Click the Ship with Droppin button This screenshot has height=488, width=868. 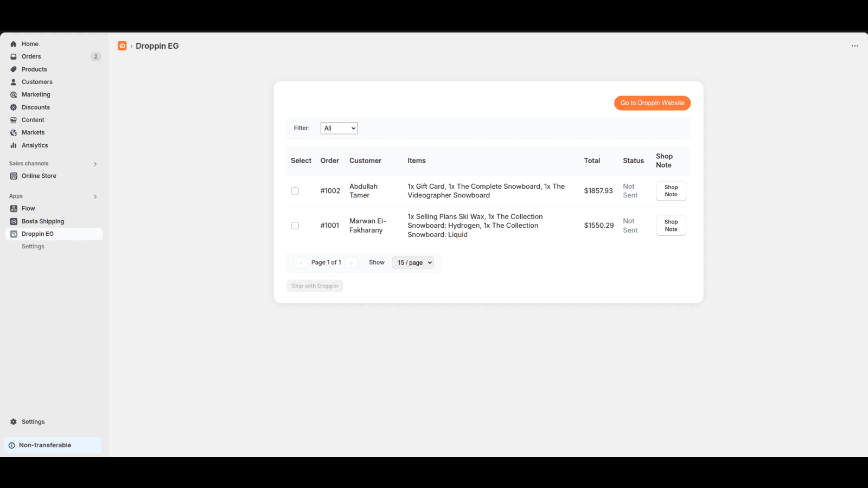pyautogui.click(x=315, y=286)
